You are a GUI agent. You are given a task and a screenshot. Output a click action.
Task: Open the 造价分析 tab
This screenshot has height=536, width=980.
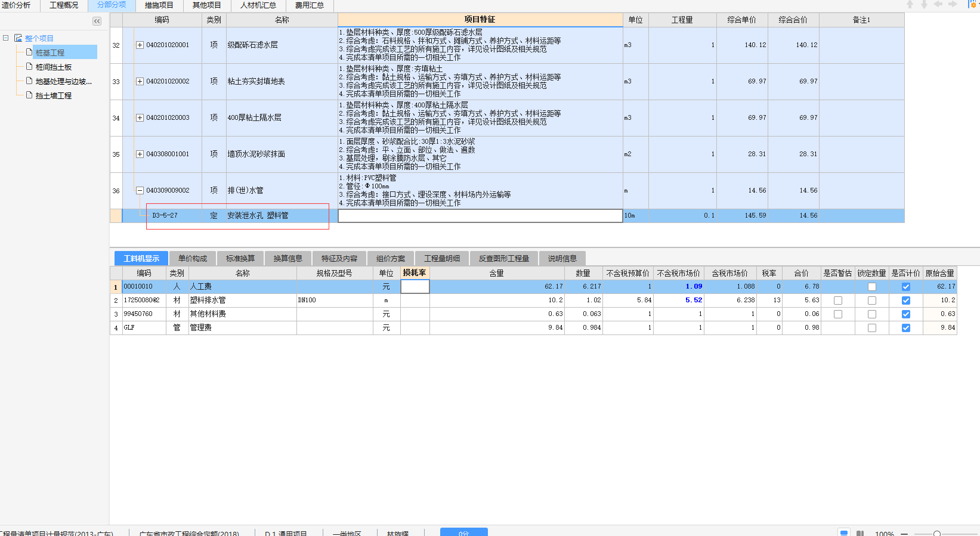(16, 5)
